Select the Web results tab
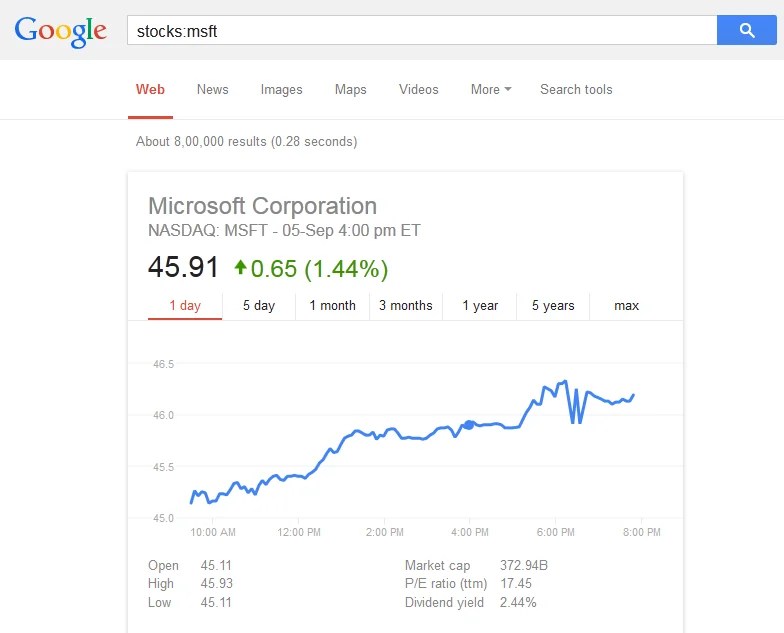The height and width of the screenshot is (633, 784). pos(150,90)
